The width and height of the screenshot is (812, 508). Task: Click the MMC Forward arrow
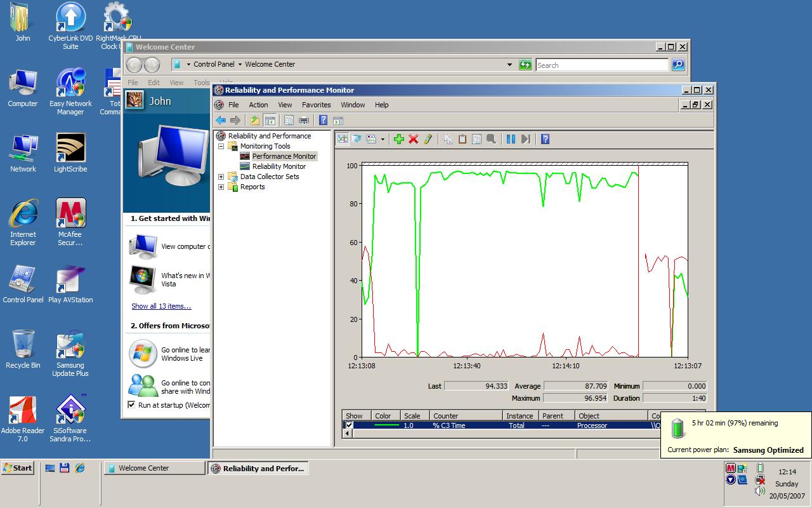click(x=235, y=121)
